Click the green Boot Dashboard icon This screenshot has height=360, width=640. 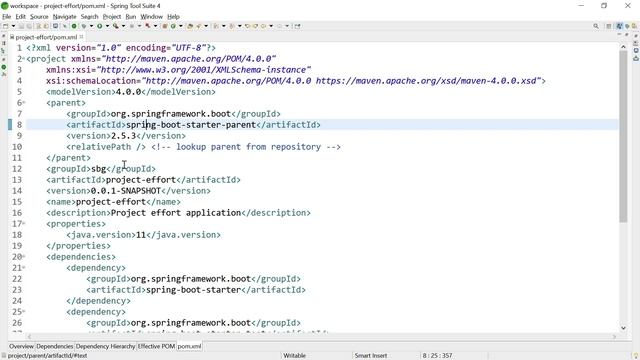[74, 26]
